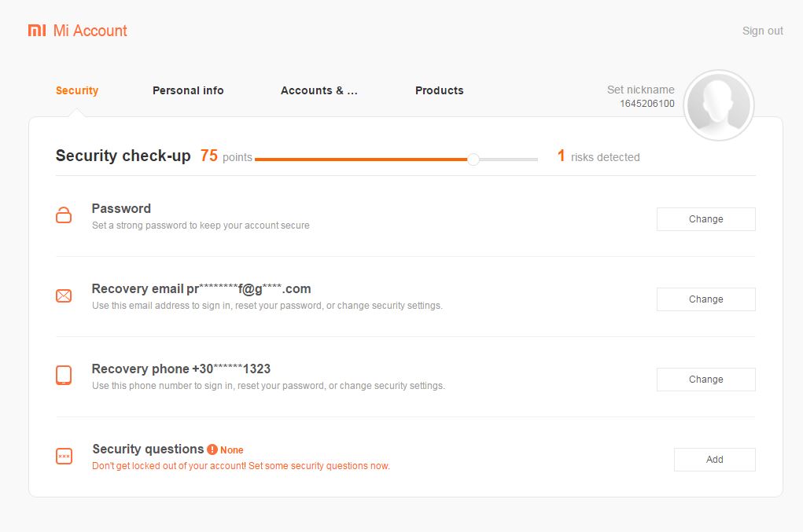
Task: Click the Recovery phone device icon
Action: [64, 376]
